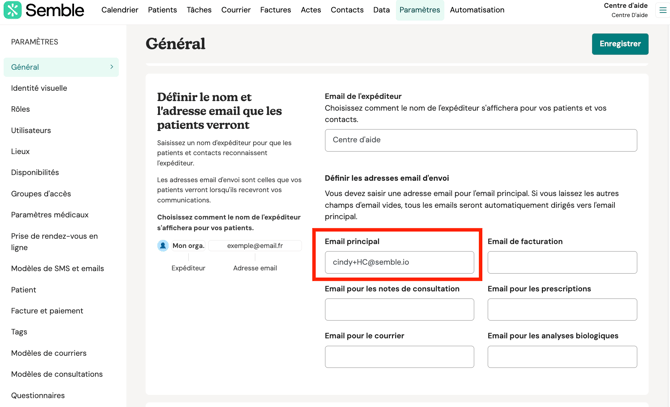Open Modèles de SMS et emails
Image resolution: width=670 pixels, height=407 pixels.
pos(57,268)
